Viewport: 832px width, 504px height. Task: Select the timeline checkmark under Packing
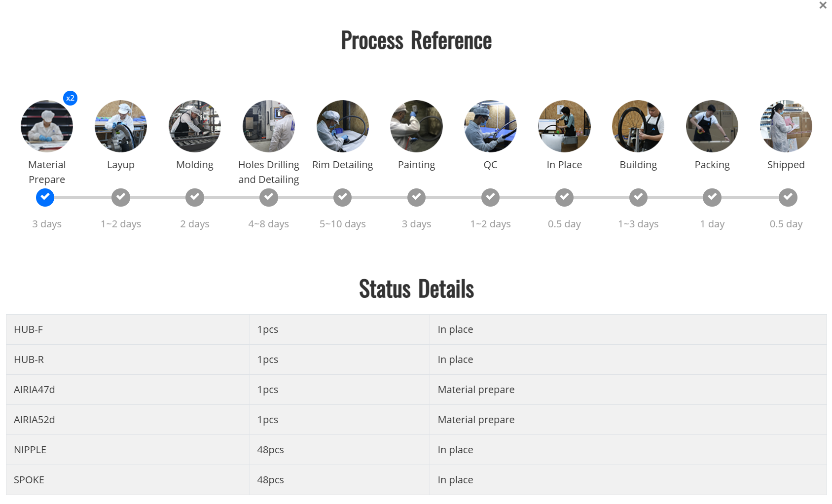pos(712,197)
